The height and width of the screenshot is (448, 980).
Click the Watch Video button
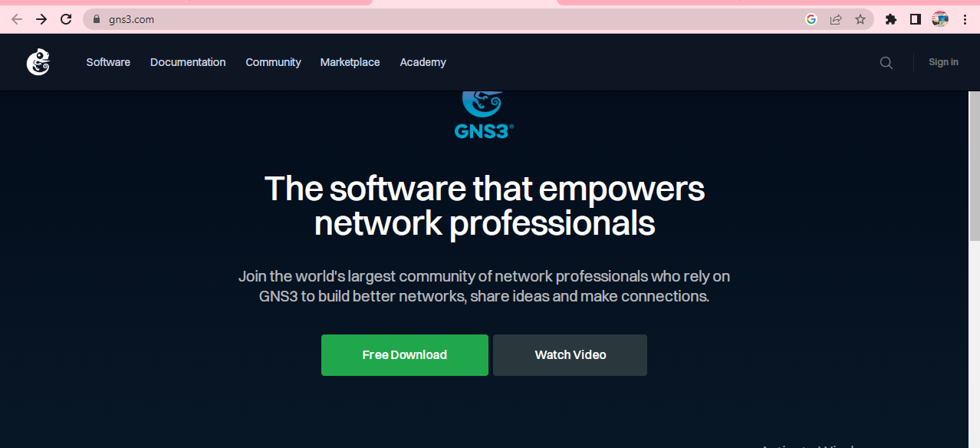click(x=569, y=354)
